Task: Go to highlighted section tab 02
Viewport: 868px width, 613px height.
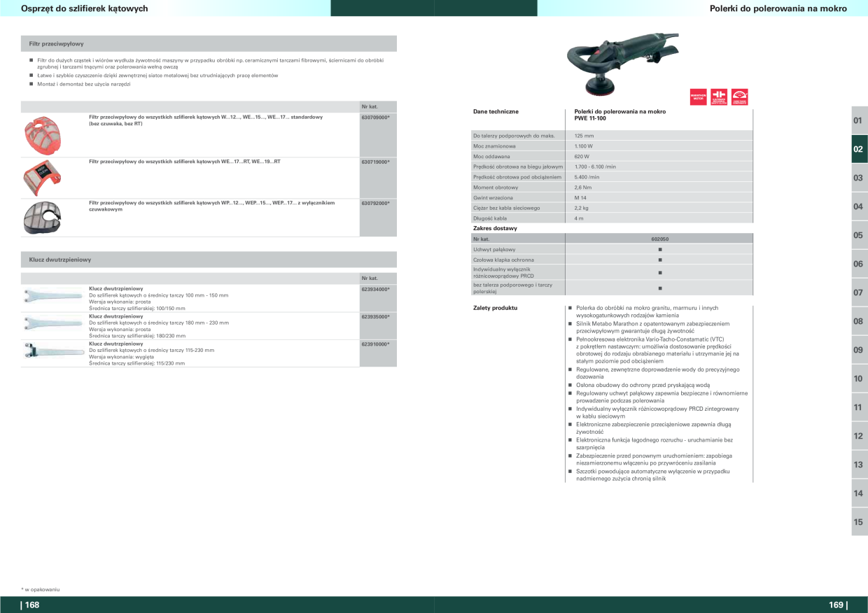Action: pyautogui.click(x=859, y=149)
